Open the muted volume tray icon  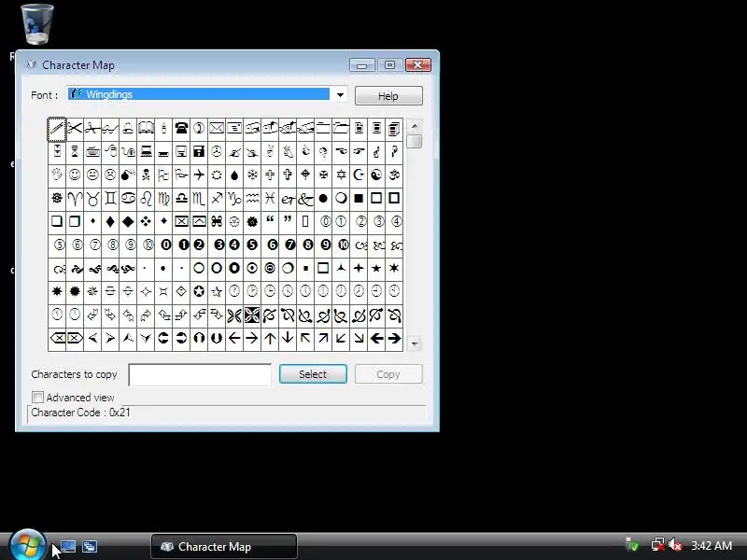pyautogui.click(x=675, y=544)
